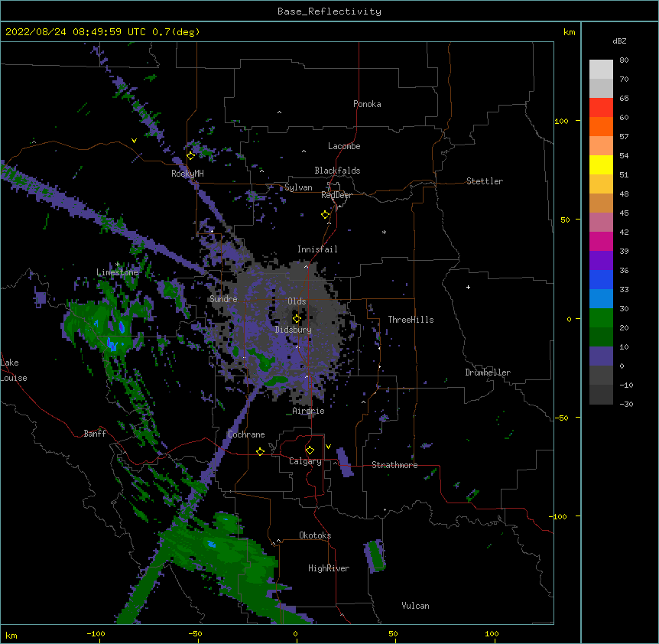This screenshot has width=659, height=644.
Task: Select the pink 42-45 dBZ legend swatch
Action: [601, 223]
